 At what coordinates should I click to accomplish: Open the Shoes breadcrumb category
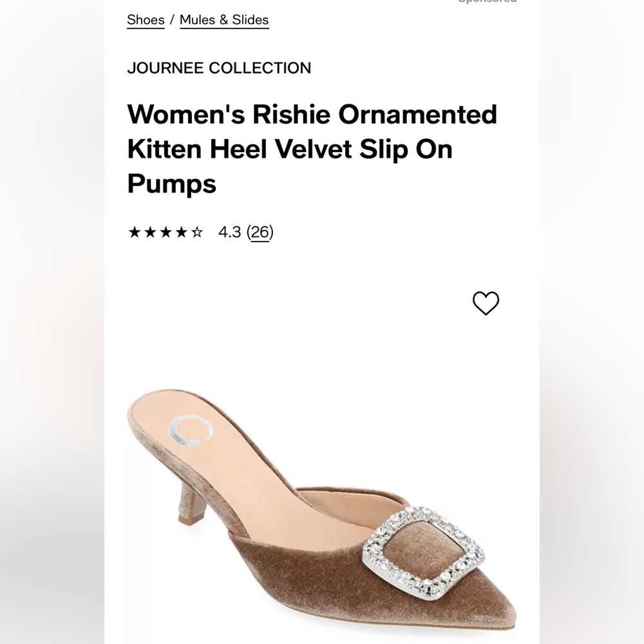pos(146,19)
